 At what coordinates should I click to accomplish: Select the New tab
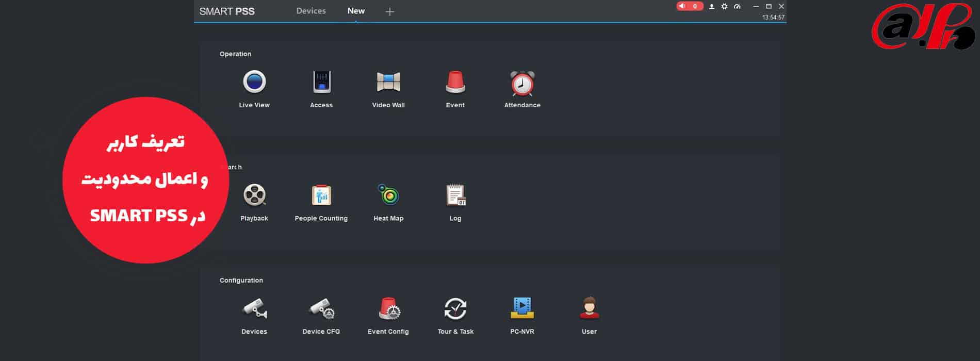click(x=356, y=11)
